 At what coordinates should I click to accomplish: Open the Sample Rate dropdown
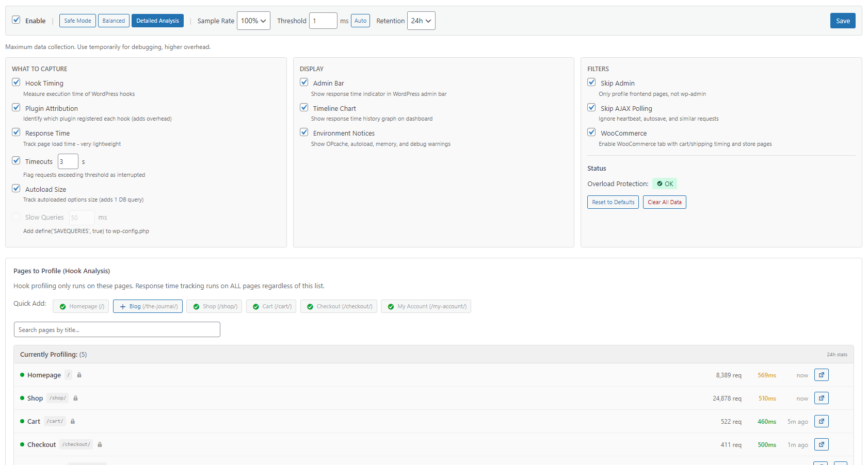pyautogui.click(x=253, y=21)
